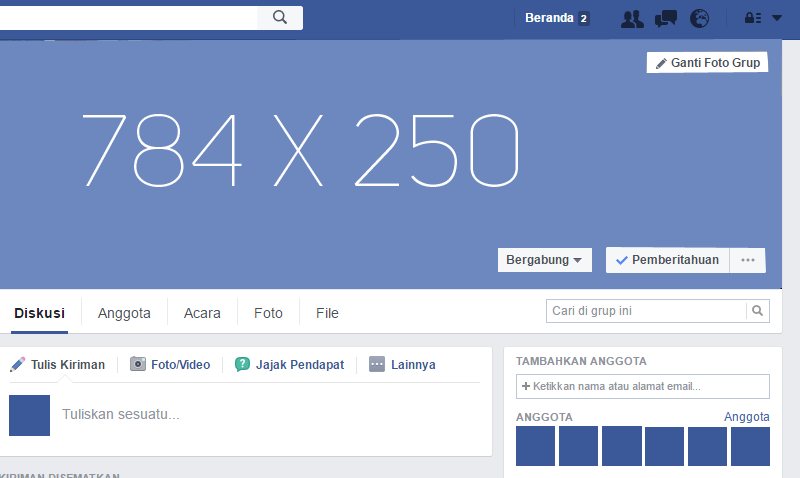Go to Beranda home link
Viewport: 800px width, 478px height.
point(549,18)
